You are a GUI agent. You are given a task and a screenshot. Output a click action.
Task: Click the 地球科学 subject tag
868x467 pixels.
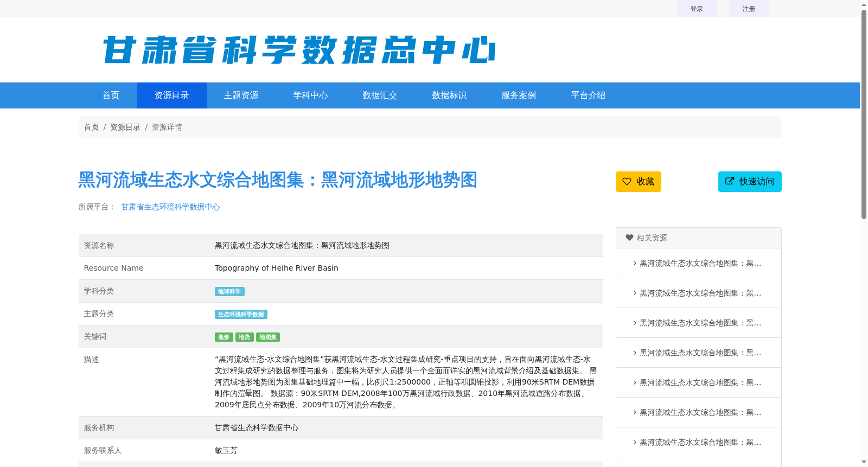pos(229,292)
